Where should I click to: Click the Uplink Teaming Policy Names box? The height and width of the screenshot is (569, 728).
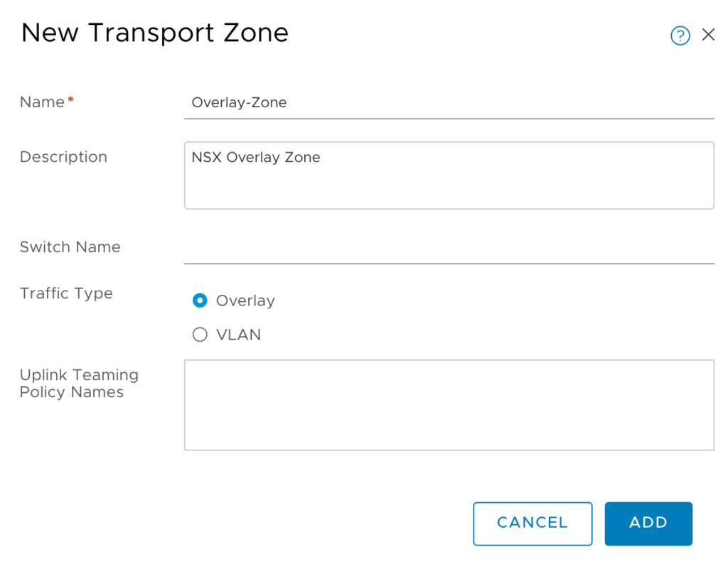(449, 405)
